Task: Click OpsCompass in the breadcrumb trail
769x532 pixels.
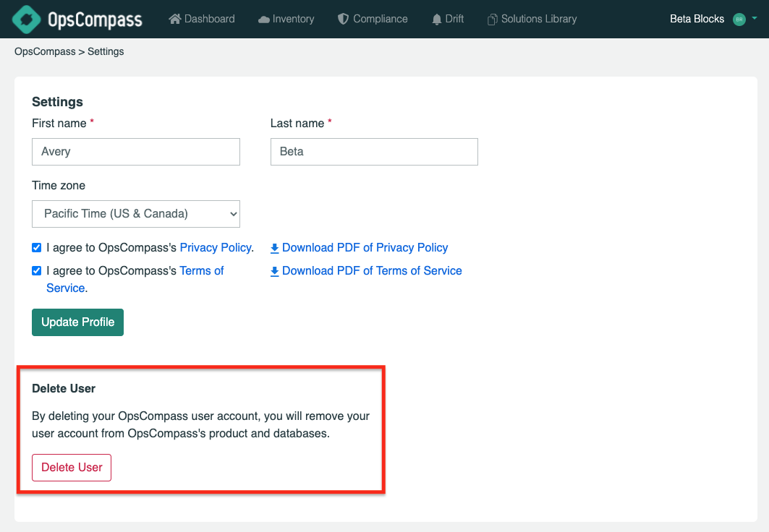Action: click(45, 51)
